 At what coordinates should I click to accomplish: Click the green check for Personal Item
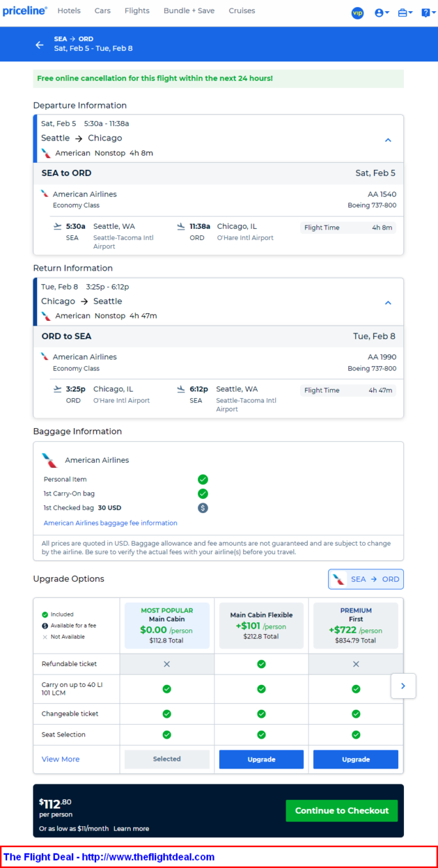(203, 479)
